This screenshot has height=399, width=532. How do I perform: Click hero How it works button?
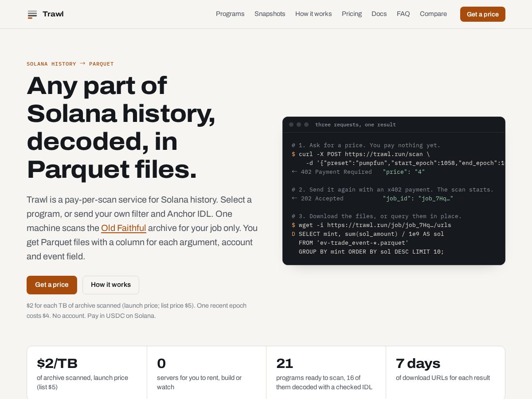pyautogui.click(x=111, y=285)
